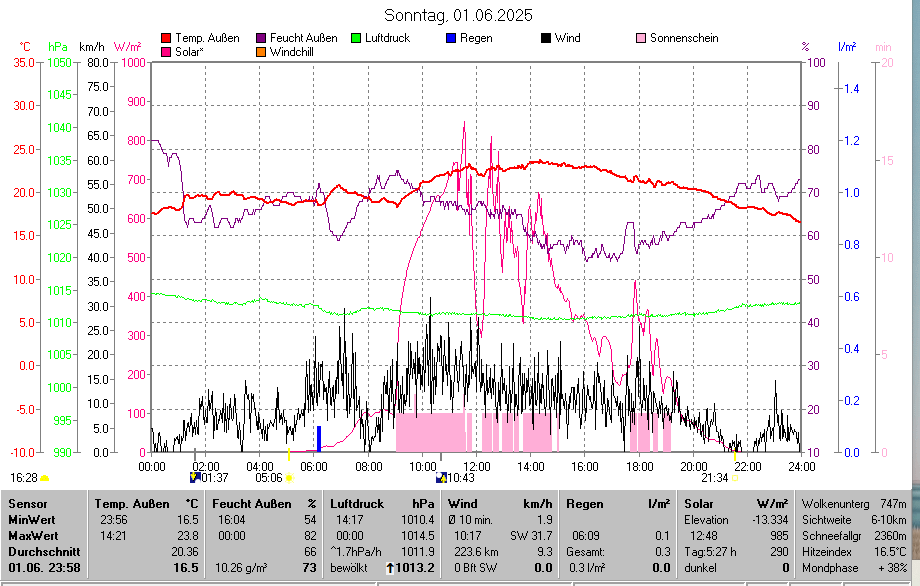Screen dimensions: 920x586
Task: Click the wind run value 223.6 km
Action: (x=476, y=552)
